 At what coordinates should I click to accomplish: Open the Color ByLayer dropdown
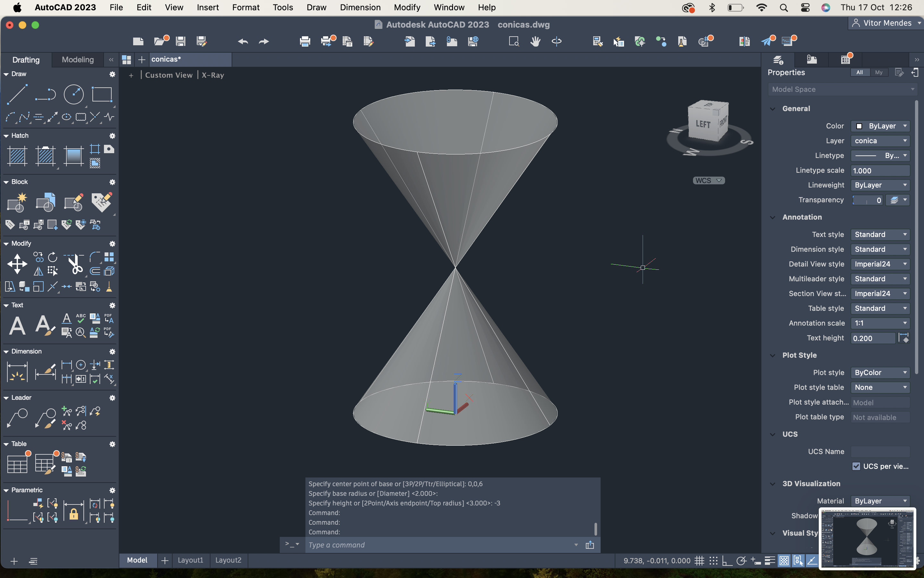[x=880, y=126]
